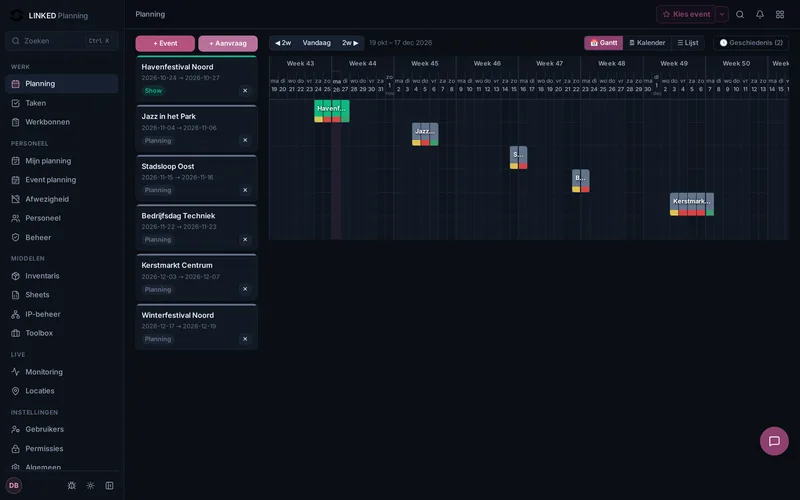Click the Inventaris box icon
Viewport: 800px width, 500px height.
pos(16,276)
